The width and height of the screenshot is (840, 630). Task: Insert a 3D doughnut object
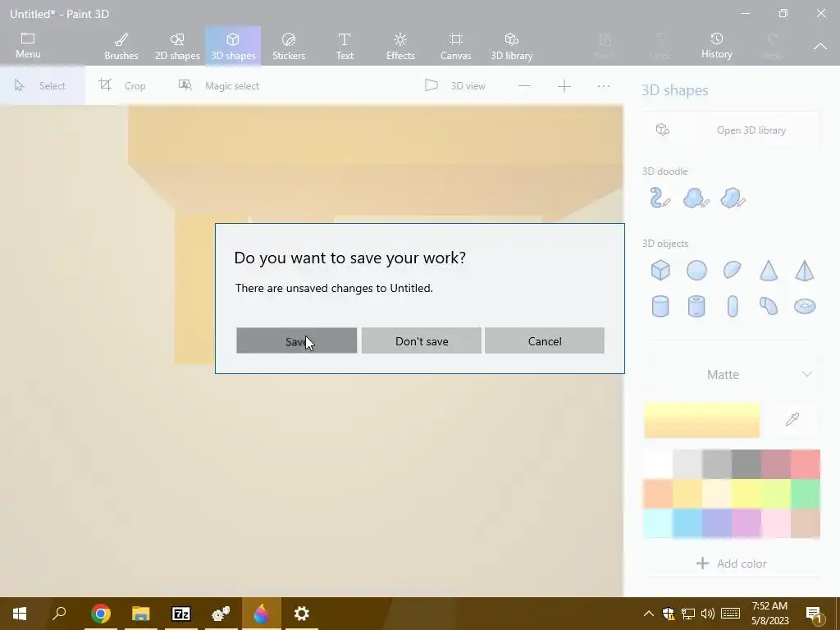point(804,306)
